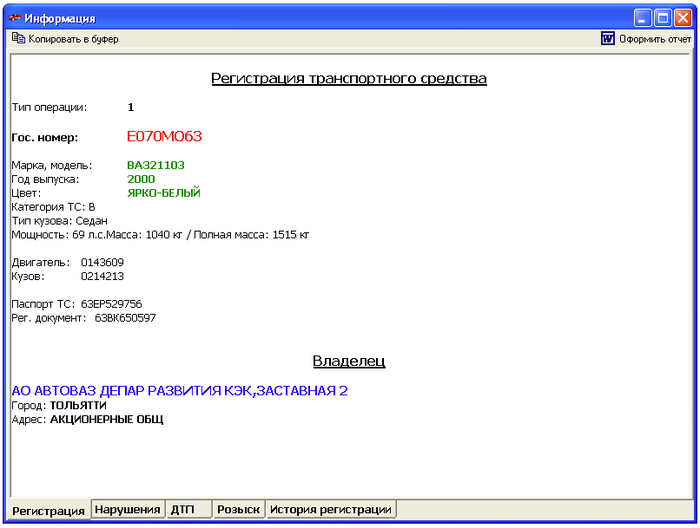Close the Информация window
Viewport: 700px width, 528px height.
[x=683, y=18]
